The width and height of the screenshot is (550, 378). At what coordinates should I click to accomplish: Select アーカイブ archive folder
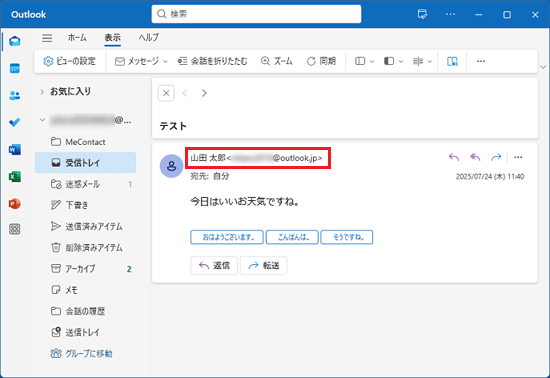85,269
